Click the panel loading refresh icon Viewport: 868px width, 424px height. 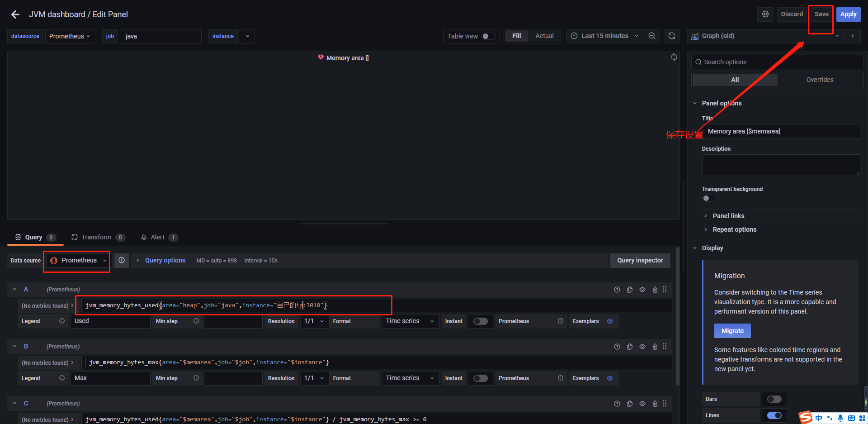point(674,57)
